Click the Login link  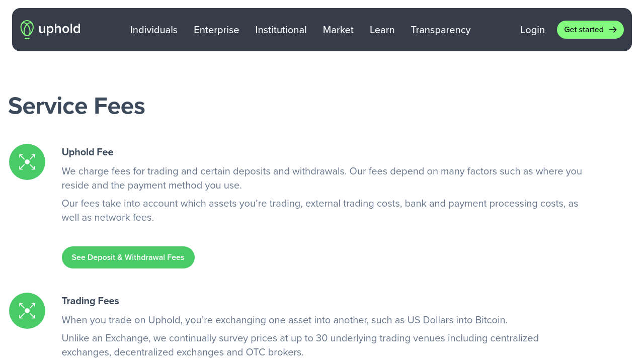[532, 30]
